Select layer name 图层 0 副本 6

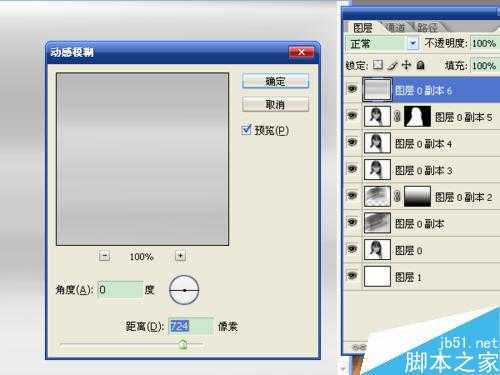423,90
